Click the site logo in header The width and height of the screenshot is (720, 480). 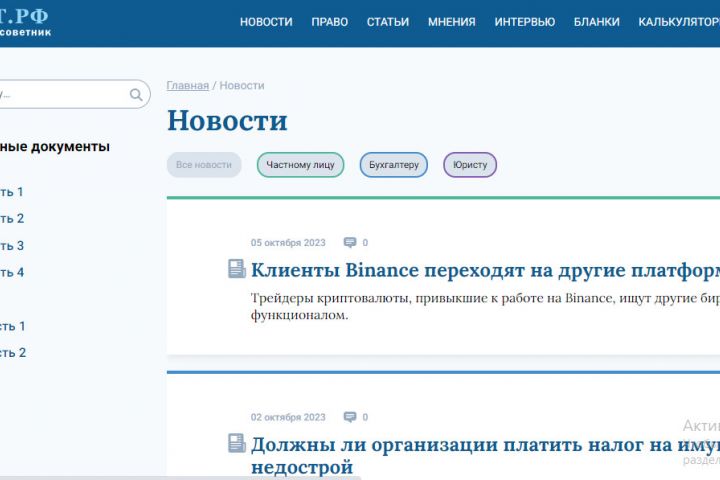pyautogui.click(x=24, y=22)
